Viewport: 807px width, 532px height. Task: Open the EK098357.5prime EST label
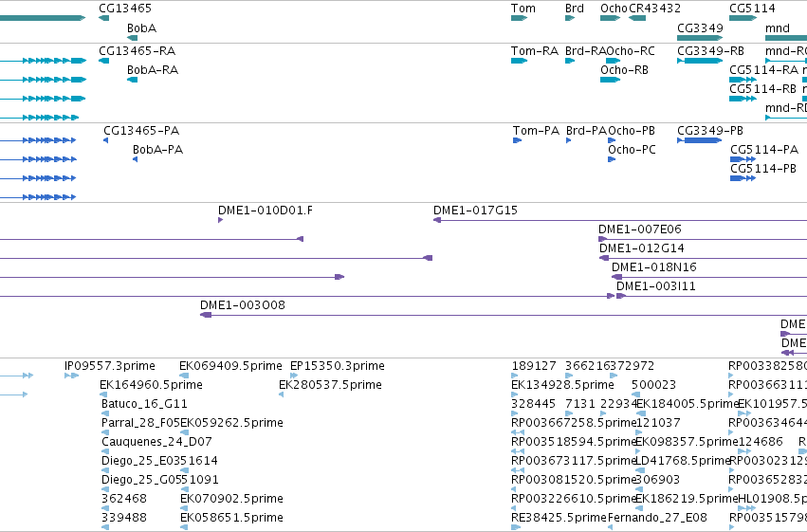[x=687, y=442]
